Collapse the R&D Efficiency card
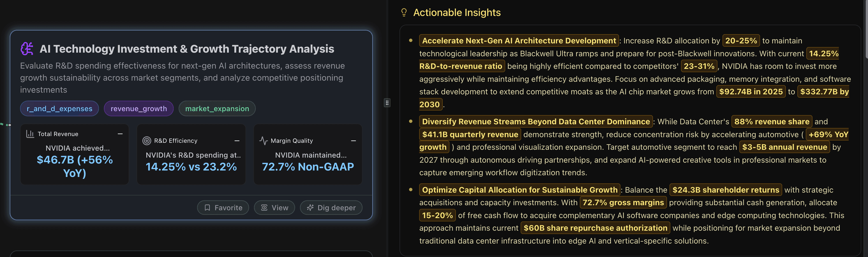Screen dimensions: 868x257 click(x=237, y=141)
